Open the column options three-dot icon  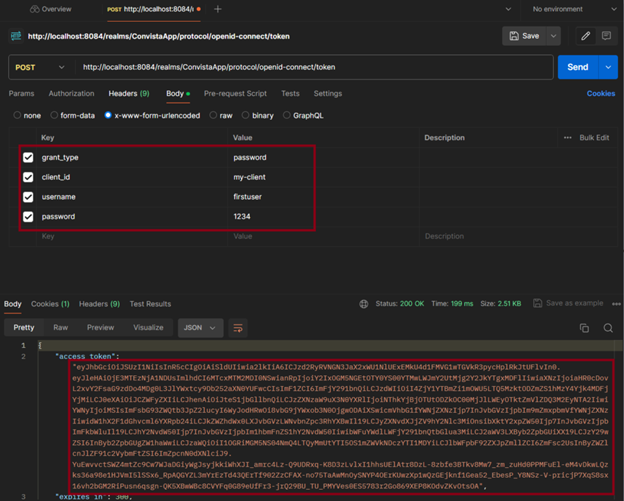(x=567, y=138)
